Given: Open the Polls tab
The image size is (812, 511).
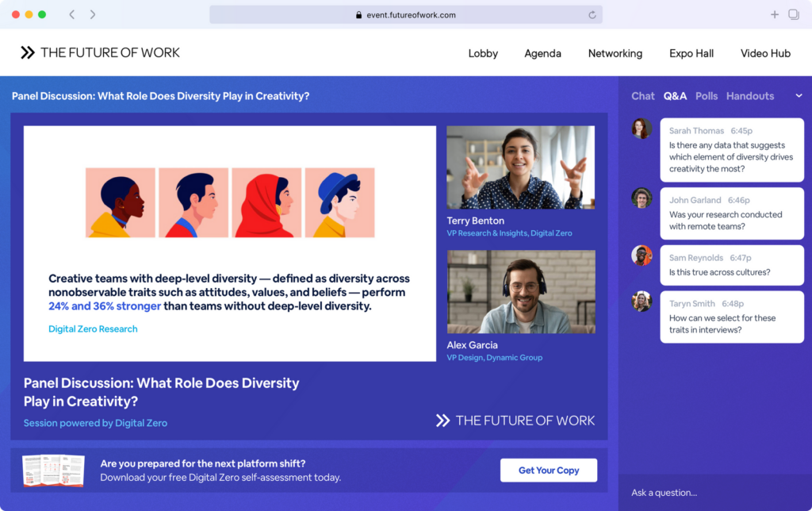Looking at the screenshot, I should point(706,95).
